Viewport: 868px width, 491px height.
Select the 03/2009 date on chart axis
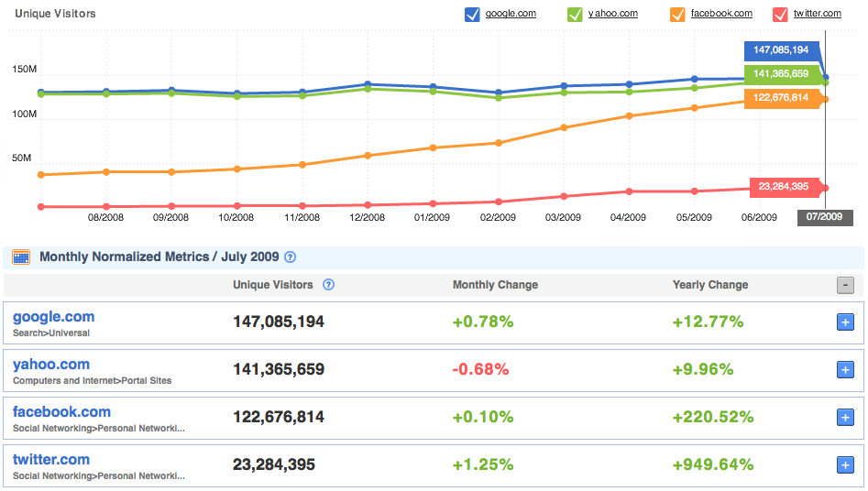point(563,217)
